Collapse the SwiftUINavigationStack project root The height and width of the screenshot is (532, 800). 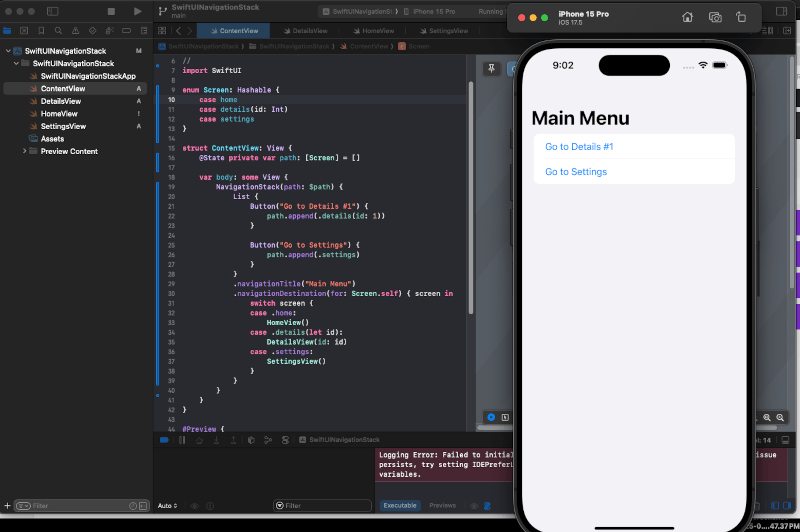[8, 51]
